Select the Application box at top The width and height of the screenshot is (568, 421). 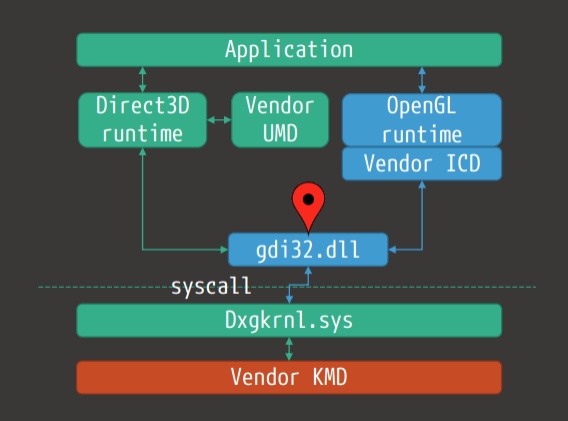pyautogui.click(x=289, y=50)
